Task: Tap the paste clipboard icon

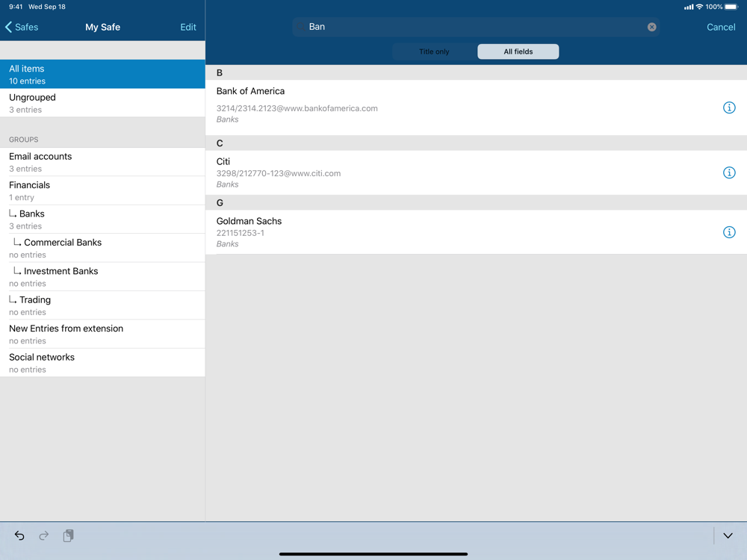Action: (x=68, y=535)
